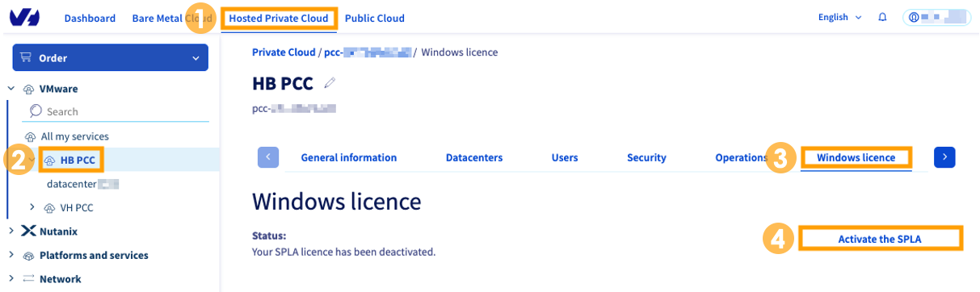Click the shopping cart Order icon
980x292 pixels.
coord(25,58)
